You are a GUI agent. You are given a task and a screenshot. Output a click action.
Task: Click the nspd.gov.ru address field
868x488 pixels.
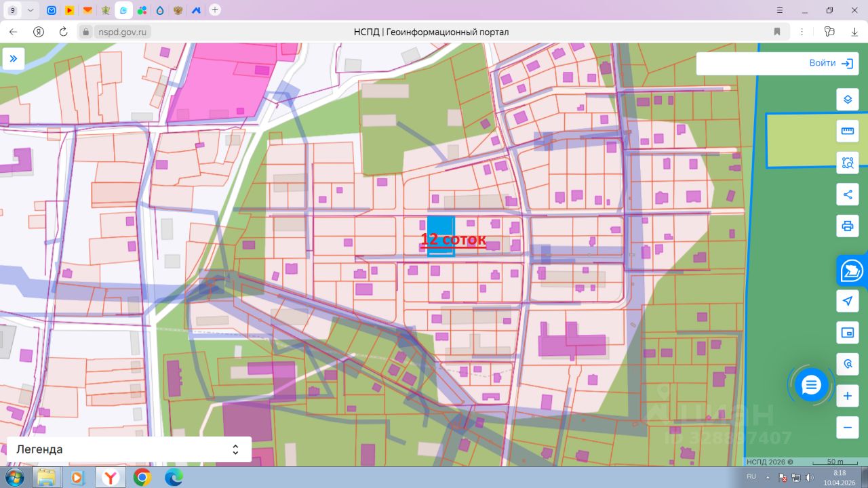point(122,32)
